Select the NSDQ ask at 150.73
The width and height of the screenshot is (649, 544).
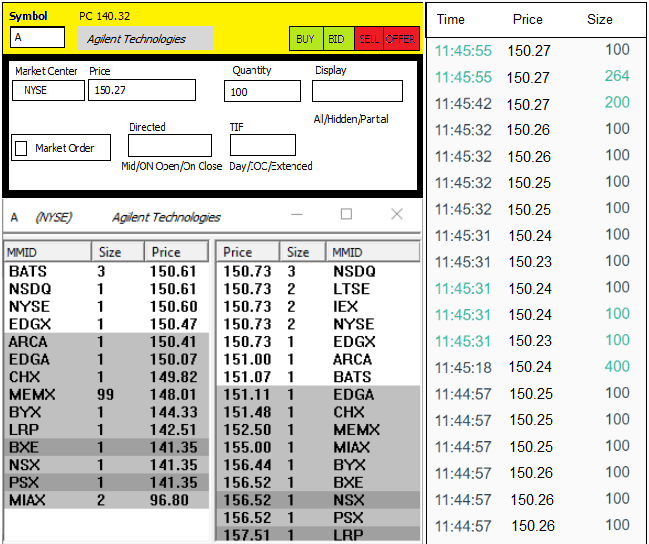(318, 271)
